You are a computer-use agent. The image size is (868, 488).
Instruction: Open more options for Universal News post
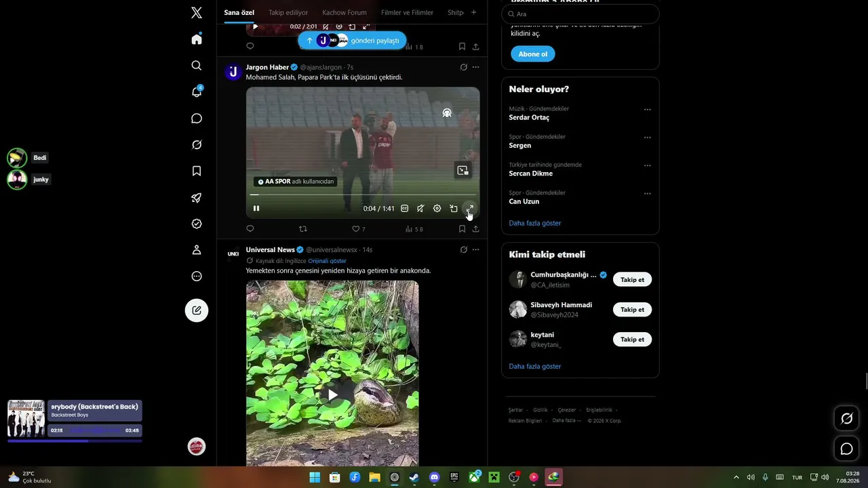tap(475, 249)
